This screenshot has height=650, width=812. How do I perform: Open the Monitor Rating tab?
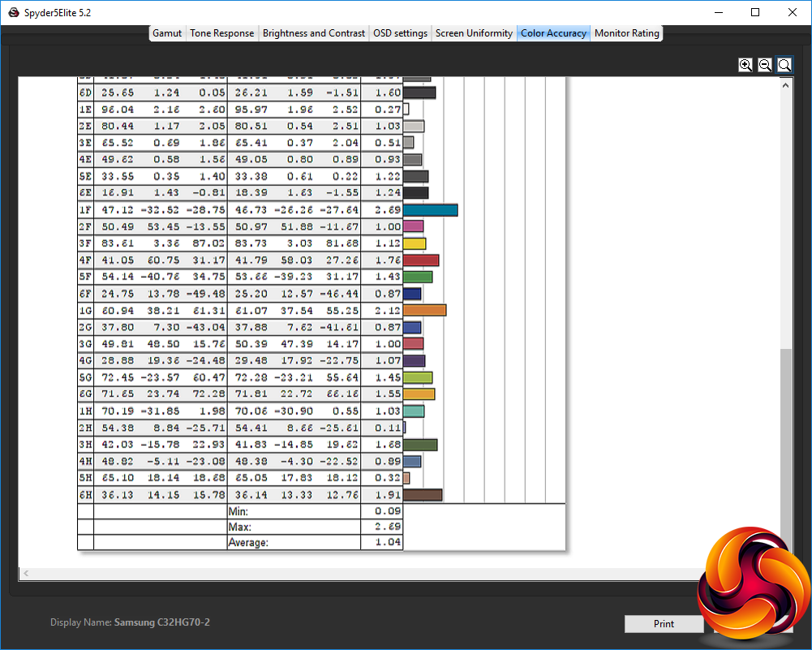pyautogui.click(x=626, y=33)
